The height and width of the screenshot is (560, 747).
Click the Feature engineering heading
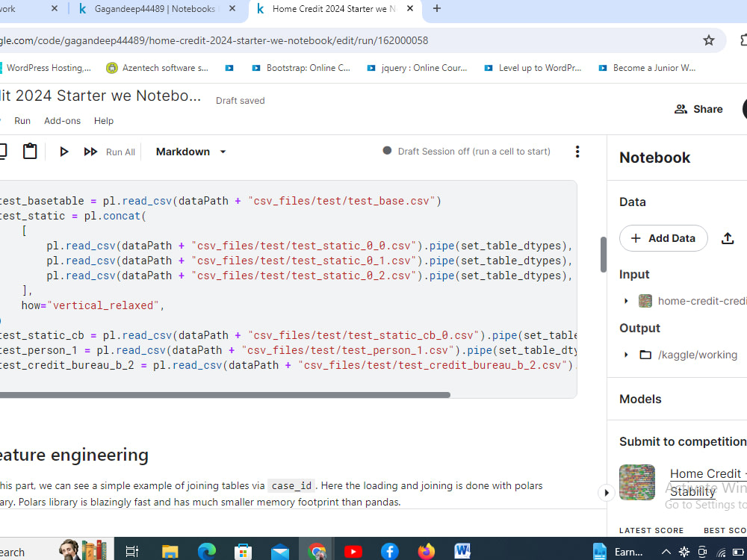[74, 455]
